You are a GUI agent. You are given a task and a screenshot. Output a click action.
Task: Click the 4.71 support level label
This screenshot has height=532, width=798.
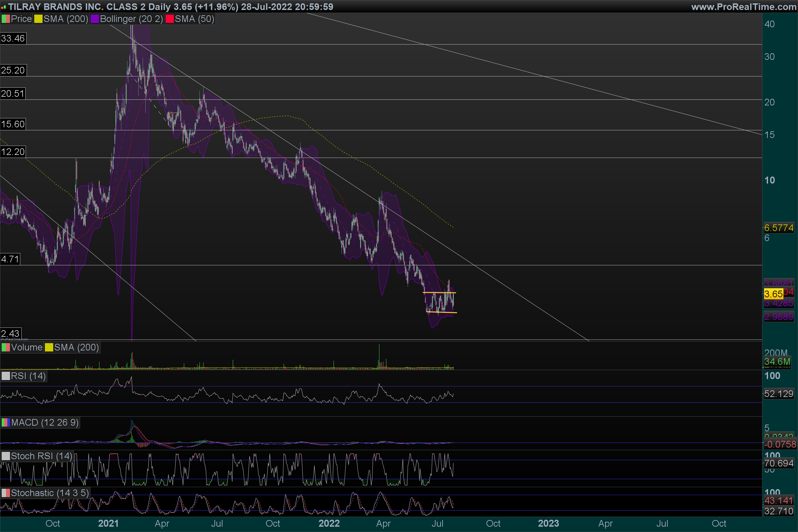(x=10, y=259)
